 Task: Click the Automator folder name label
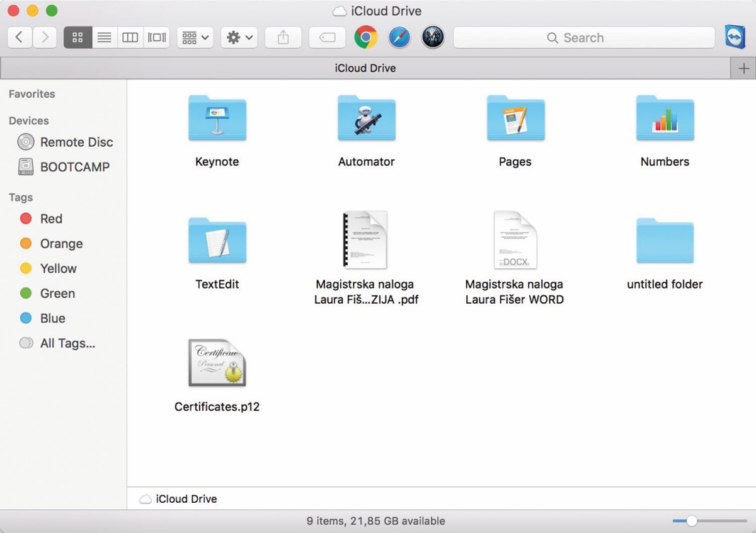[x=367, y=162]
